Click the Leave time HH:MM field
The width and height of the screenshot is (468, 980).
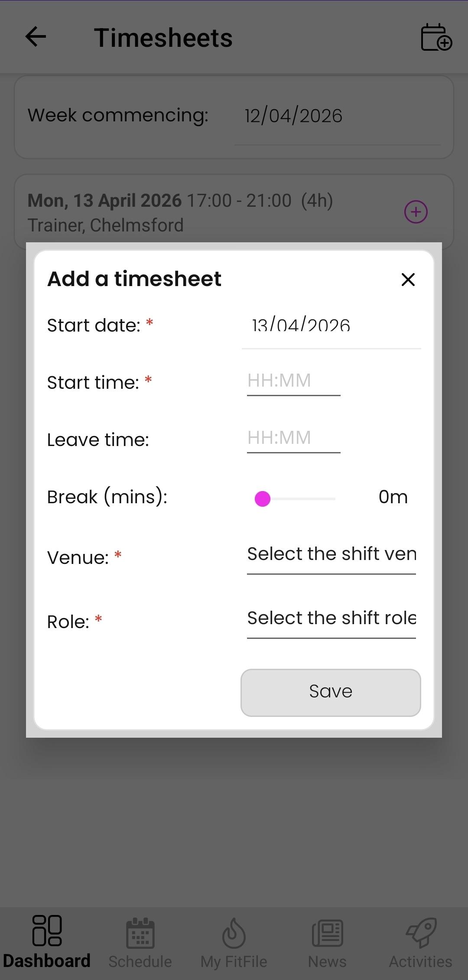point(293,439)
